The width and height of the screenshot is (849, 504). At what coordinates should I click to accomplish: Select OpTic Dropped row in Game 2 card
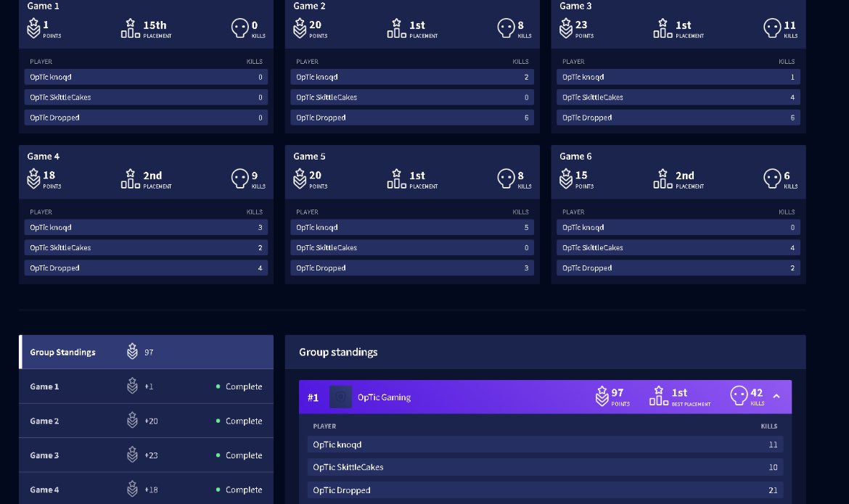click(412, 117)
